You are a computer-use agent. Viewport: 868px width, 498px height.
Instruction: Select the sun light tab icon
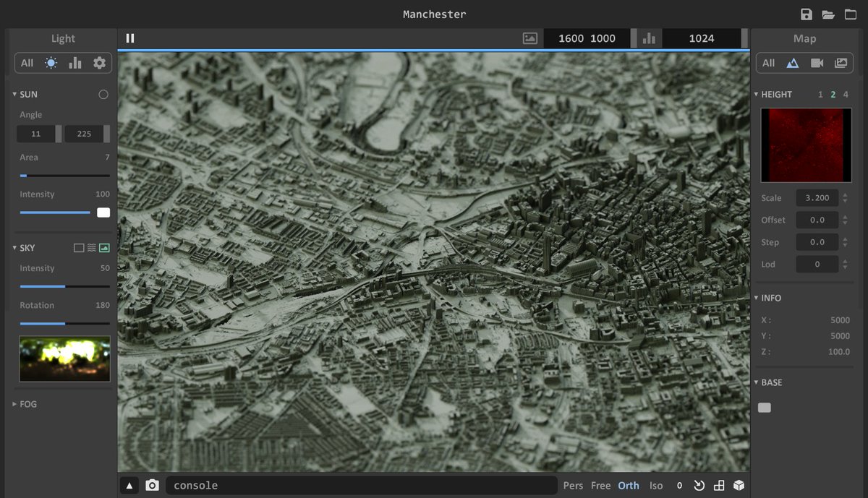pos(51,63)
